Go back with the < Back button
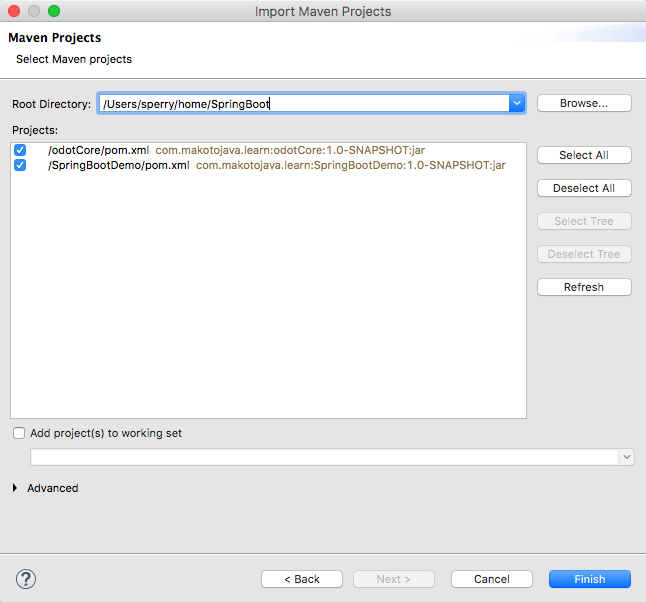This screenshot has width=646, height=602. tap(302, 579)
